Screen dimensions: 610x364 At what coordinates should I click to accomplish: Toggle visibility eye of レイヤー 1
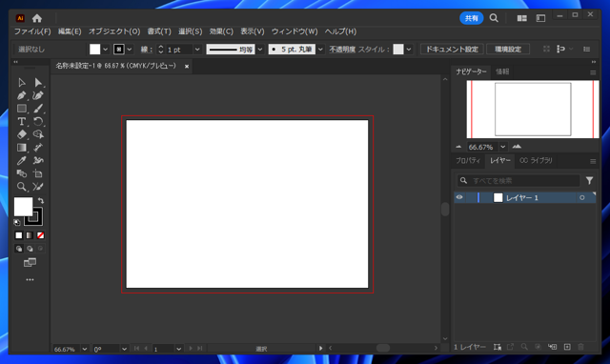pyautogui.click(x=459, y=197)
